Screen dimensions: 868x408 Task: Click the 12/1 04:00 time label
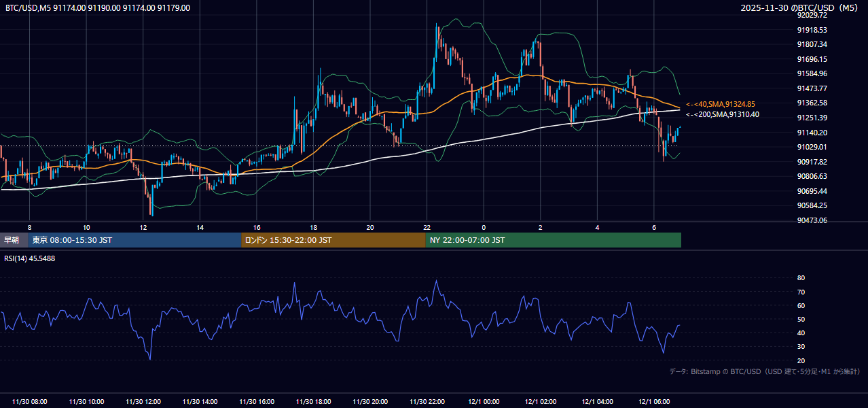click(597, 402)
